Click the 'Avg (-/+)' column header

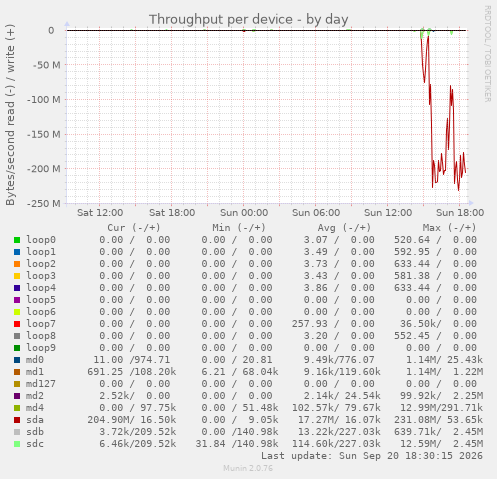pyautogui.click(x=344, y=228)
